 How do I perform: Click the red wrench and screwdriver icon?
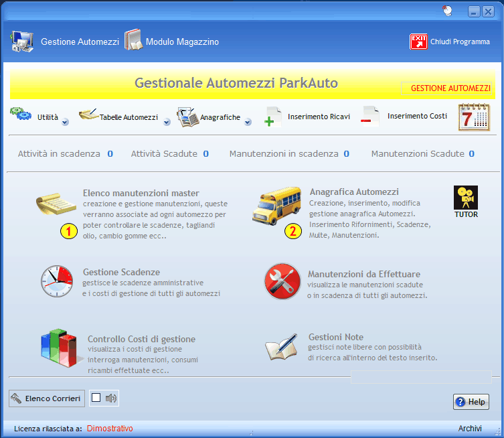pos(282,281)
